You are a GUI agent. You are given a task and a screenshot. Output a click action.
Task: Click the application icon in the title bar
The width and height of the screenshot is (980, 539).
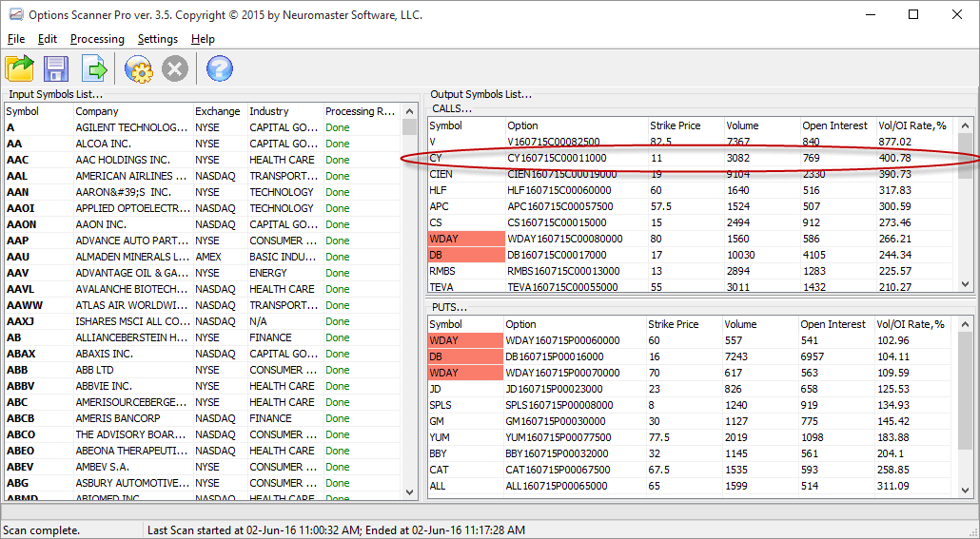pos(15,14)
